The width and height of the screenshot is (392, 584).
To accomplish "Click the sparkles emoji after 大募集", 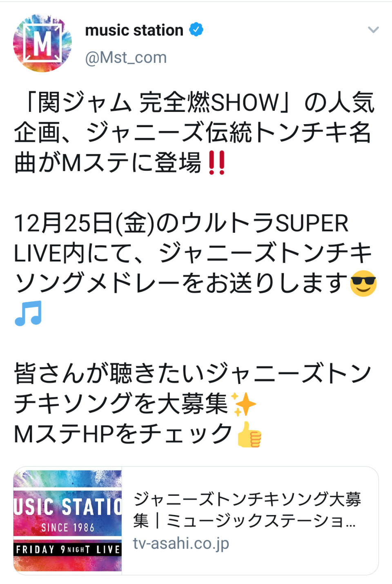I will pyautogui.click(x=243, y=404).
